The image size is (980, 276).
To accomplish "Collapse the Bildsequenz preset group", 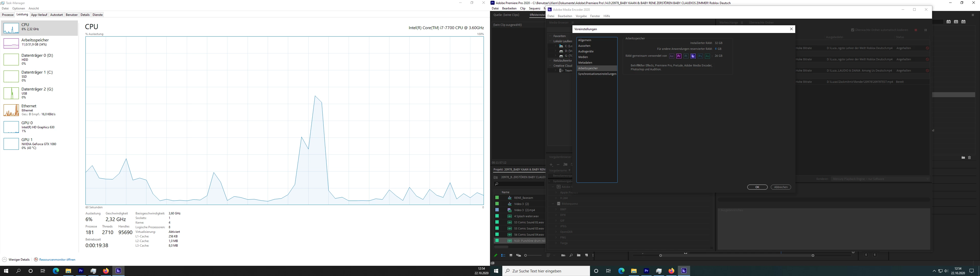I will point(553,204).
